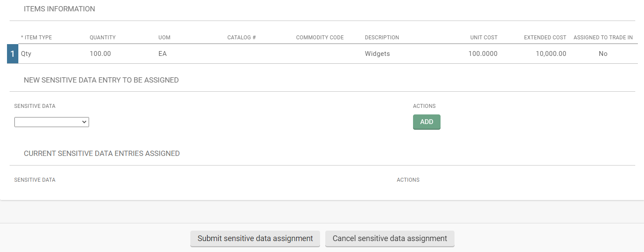644x252 pixels.
Task: Select the Widgets description cell
Action: click(377, 54)
